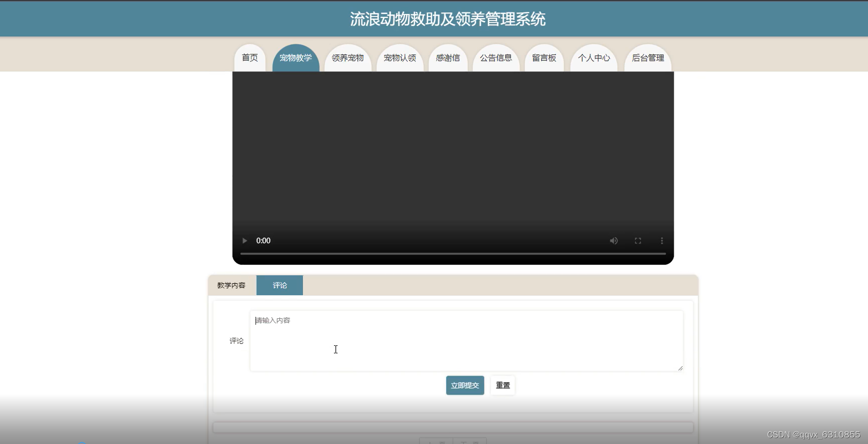Open 公告信息 navigation tab
The image size is (868, 444).
click(x=496, y=58)
